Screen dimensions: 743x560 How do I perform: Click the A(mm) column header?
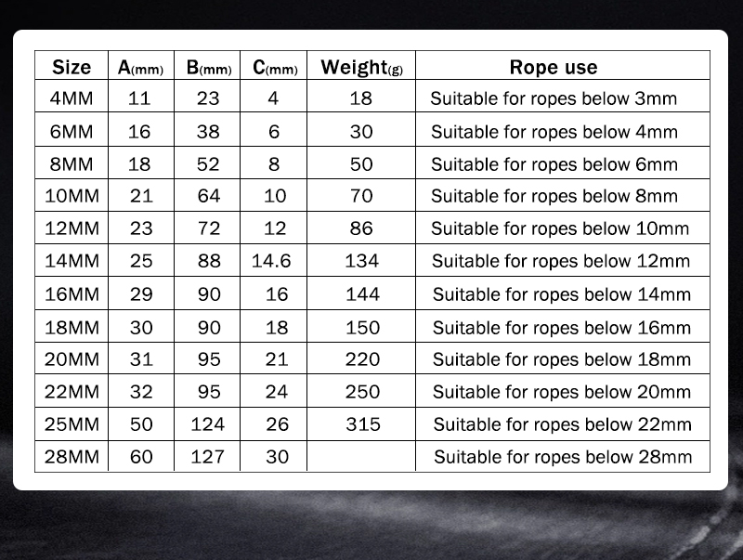140,67
